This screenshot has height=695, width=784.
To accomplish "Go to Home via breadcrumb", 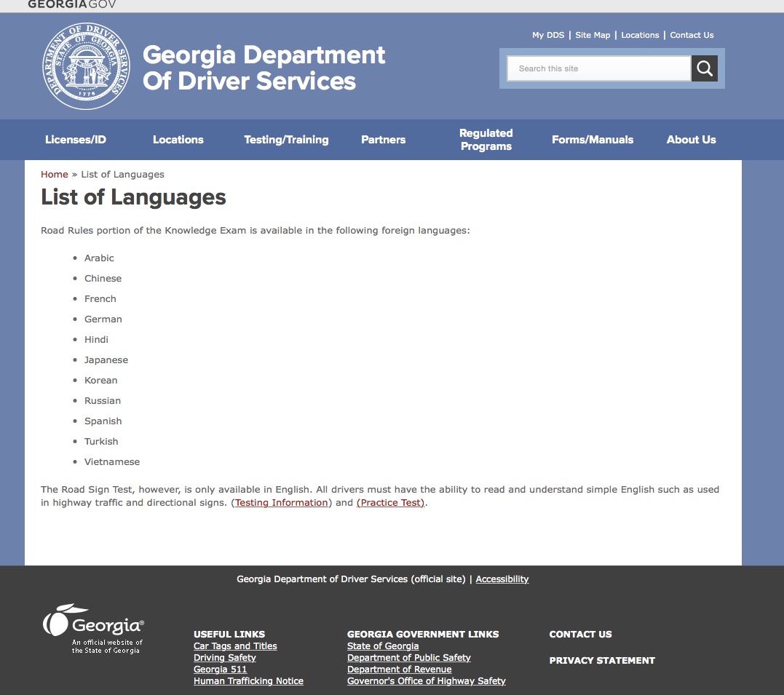I will pos(55,174).
